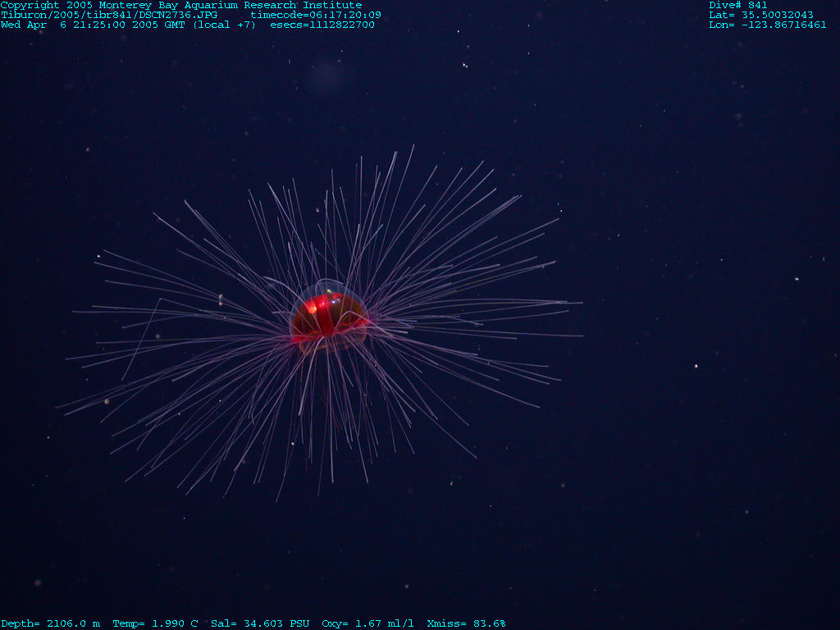Click the 'Sal= 34.603 PSU' readout
This screenshot has width=840, height=630.
point(260,623)
